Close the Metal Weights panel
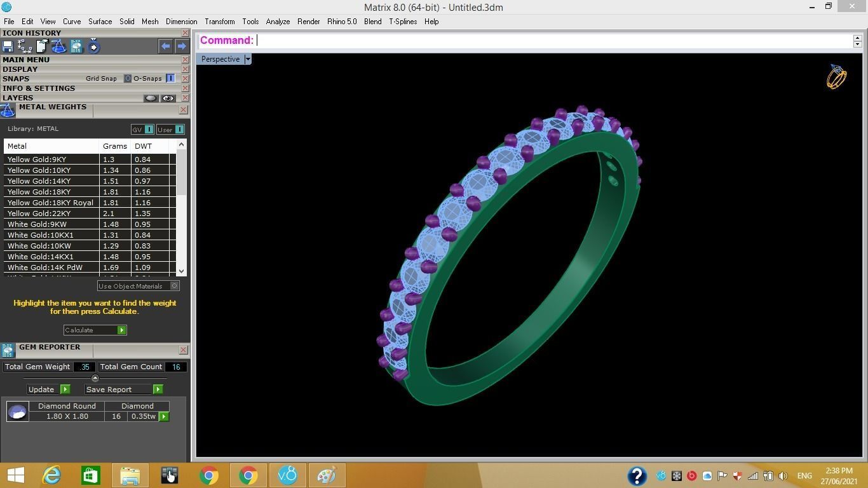This screenshot has width=868, height=488. point(184,109)
